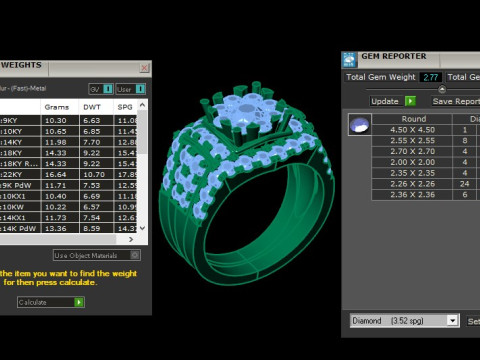The image size is (480, 360).
Task: Click the vertical scrollbar thumb in Weights
Action: (143, 132)
